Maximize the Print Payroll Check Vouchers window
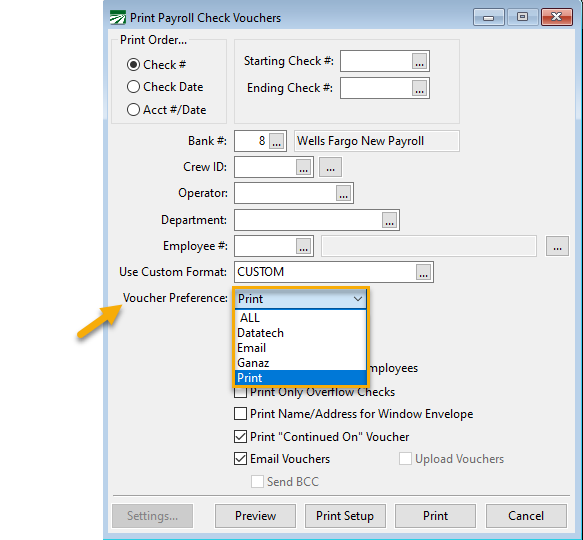Viewport: 583px width, 540px height. 522,17
